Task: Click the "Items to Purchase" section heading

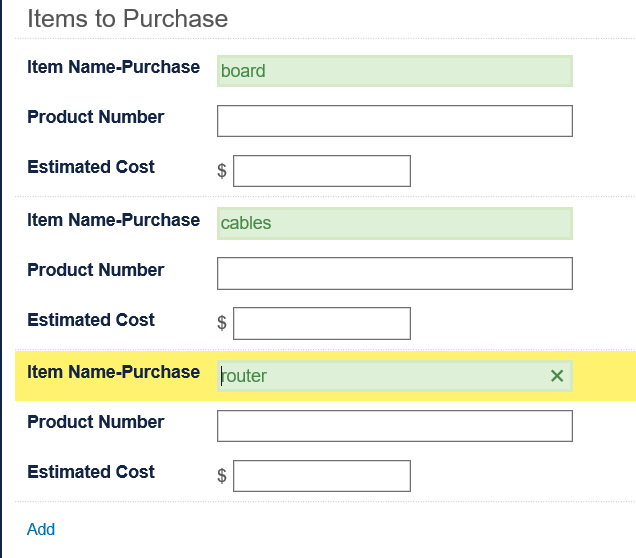Action: tap(127, 18)
